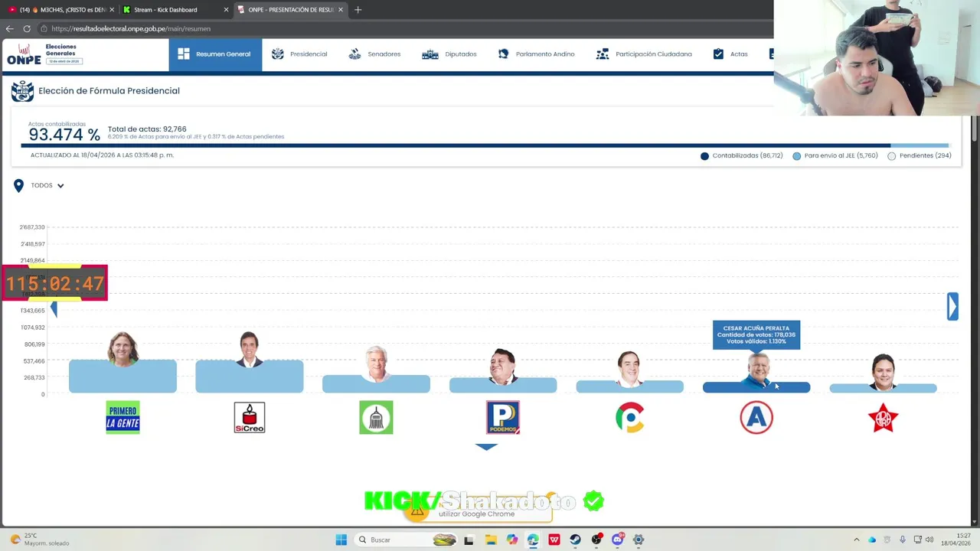Click the Presidencial sash icon

[x=277, y=54]
